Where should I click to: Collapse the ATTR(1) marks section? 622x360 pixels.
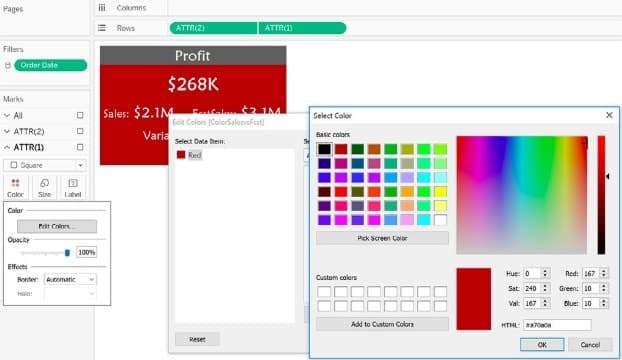point(7,147)
